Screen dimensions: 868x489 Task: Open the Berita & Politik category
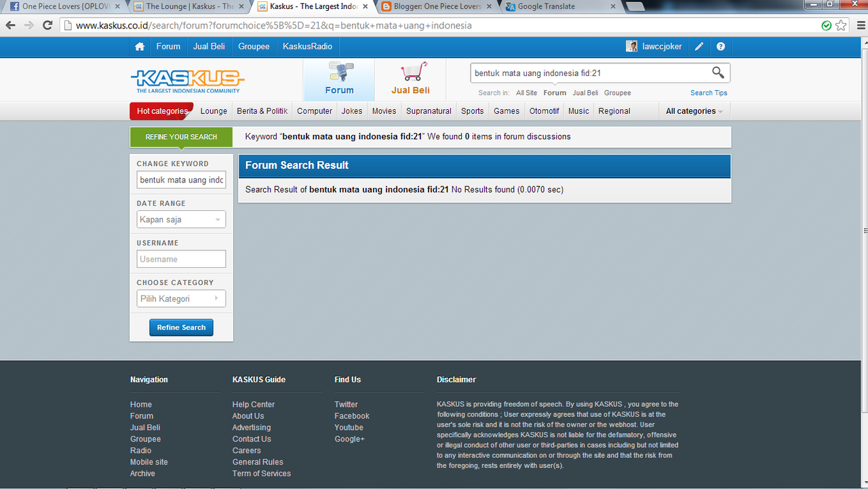click(262, 111)
